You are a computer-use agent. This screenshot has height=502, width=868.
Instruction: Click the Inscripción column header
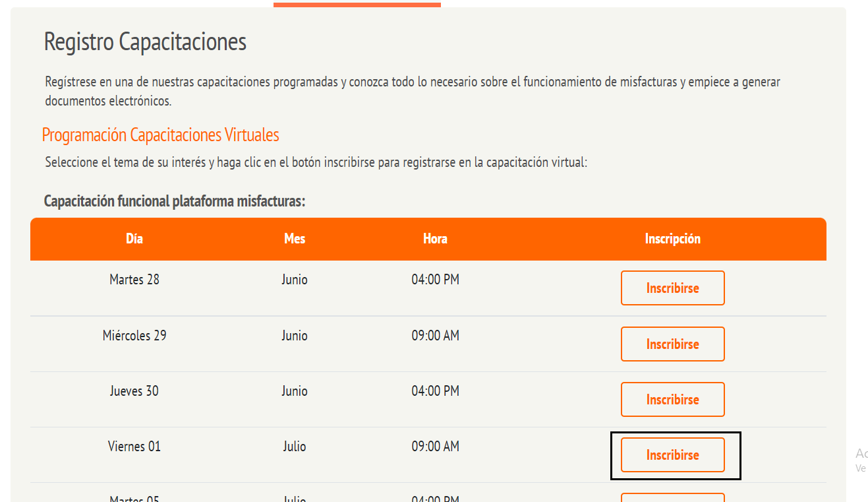(x=672, y=239)
